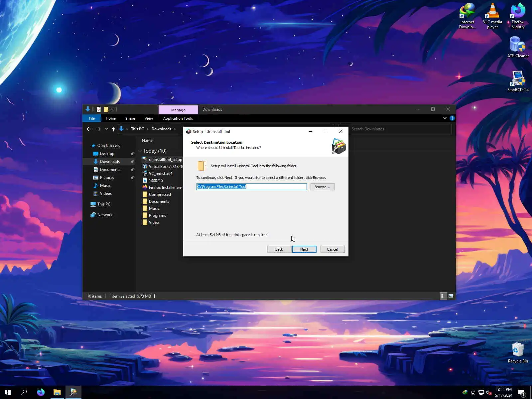Switch to the Home ribbon tab

tap(111, 118)
